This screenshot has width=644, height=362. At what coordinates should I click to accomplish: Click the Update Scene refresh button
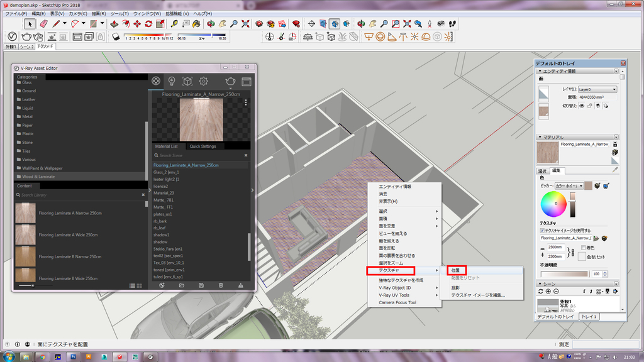540,292
